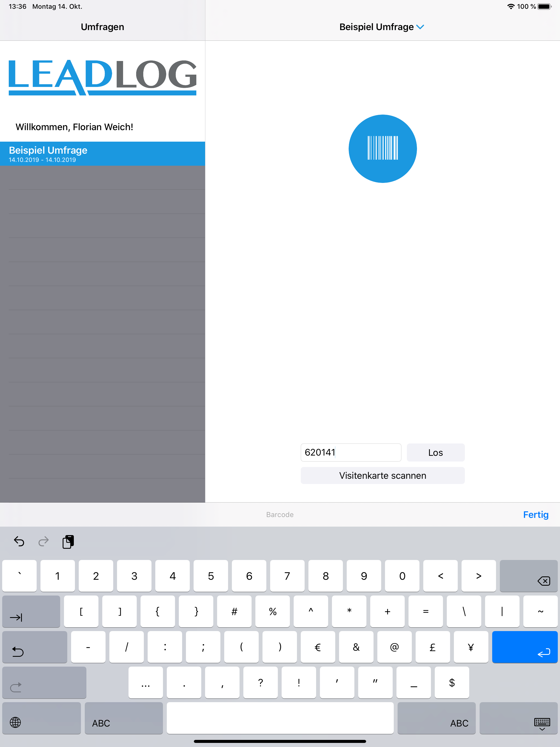
Task: Tap the plus + key
Action: pyautogui.click(x=387, y=611)
